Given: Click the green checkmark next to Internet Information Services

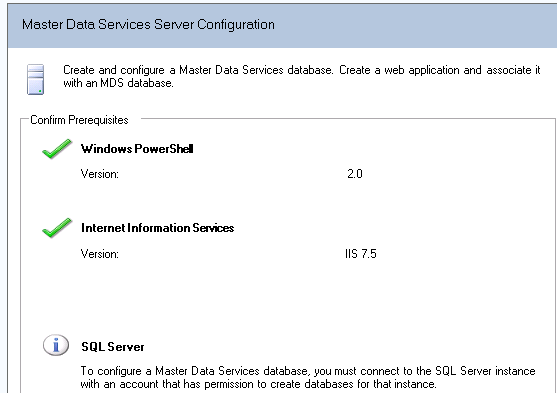Looking at the screenshot, I should tap(57, 227).
